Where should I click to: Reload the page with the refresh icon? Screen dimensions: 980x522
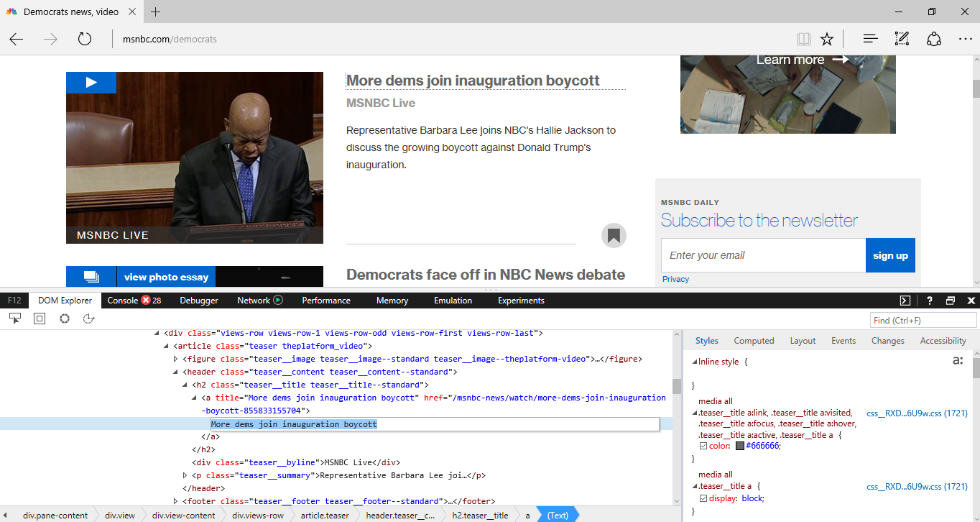coord(85,39)
